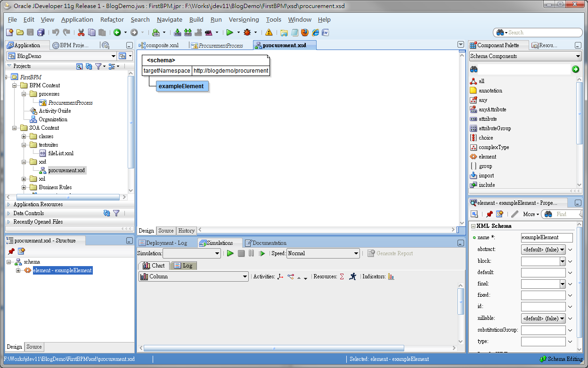Click the Save All toolbar icon
The width and height of the screenshot is (588, 368).
click(41, 33)
